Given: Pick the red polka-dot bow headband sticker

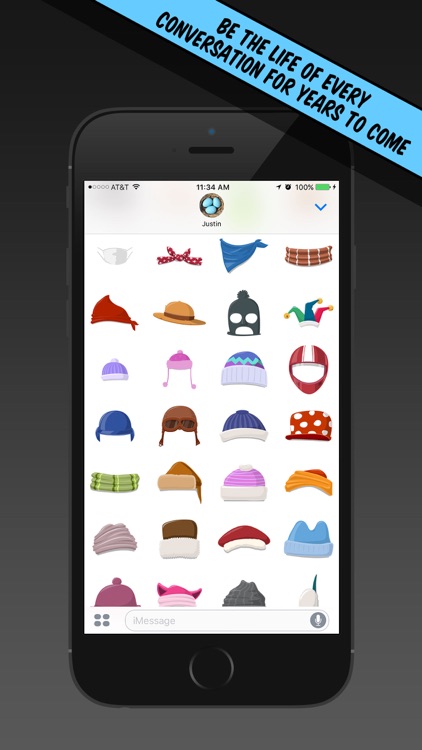Looking at the screenshot, I should pos(179,256).
